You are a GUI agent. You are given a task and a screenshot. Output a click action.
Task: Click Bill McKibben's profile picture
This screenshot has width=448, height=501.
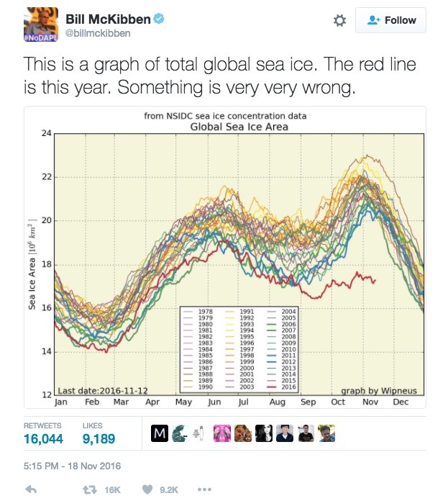point(40,24)
